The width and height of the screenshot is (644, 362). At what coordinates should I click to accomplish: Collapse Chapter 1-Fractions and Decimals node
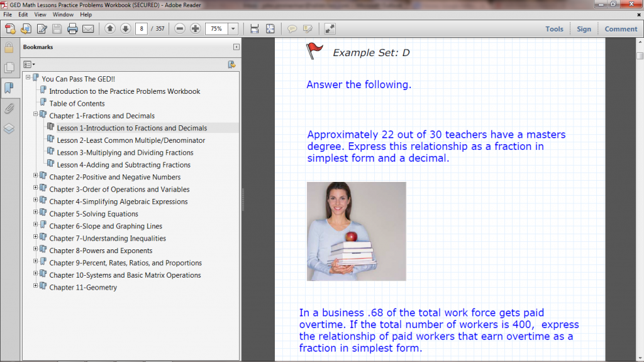pos(36,114)
